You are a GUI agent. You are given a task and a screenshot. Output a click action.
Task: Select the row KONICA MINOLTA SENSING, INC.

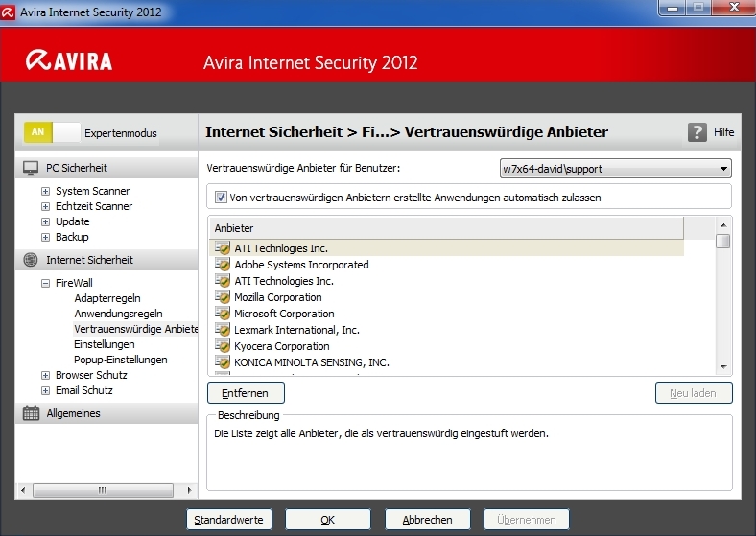446,362
